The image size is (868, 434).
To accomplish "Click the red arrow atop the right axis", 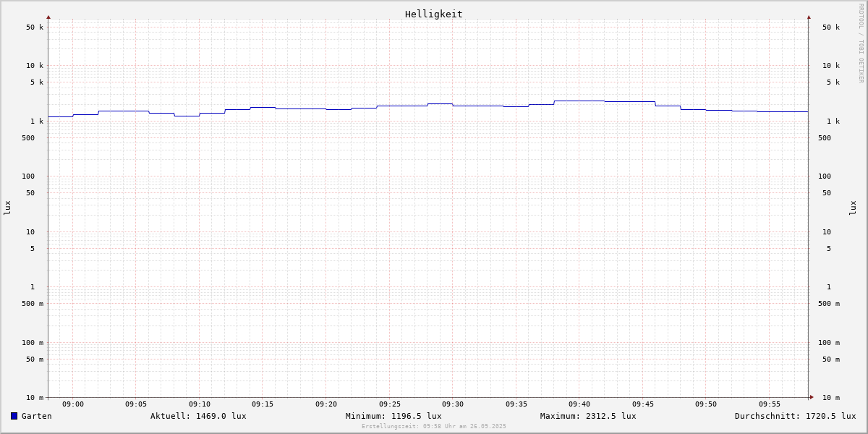I will pyautogui.click(x=809, y=17).
